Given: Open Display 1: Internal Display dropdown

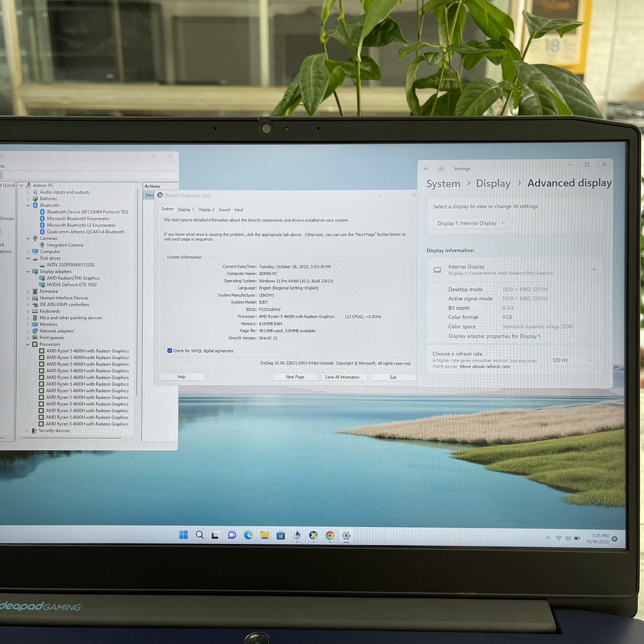Looking at the screenshot, I should pos(470,223).
